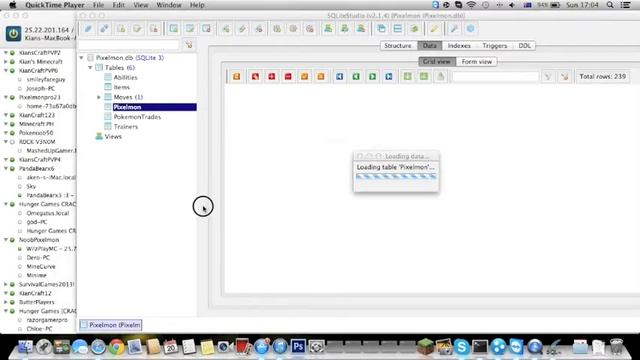Click the Views icon in database tree

[x=99, y=136]
